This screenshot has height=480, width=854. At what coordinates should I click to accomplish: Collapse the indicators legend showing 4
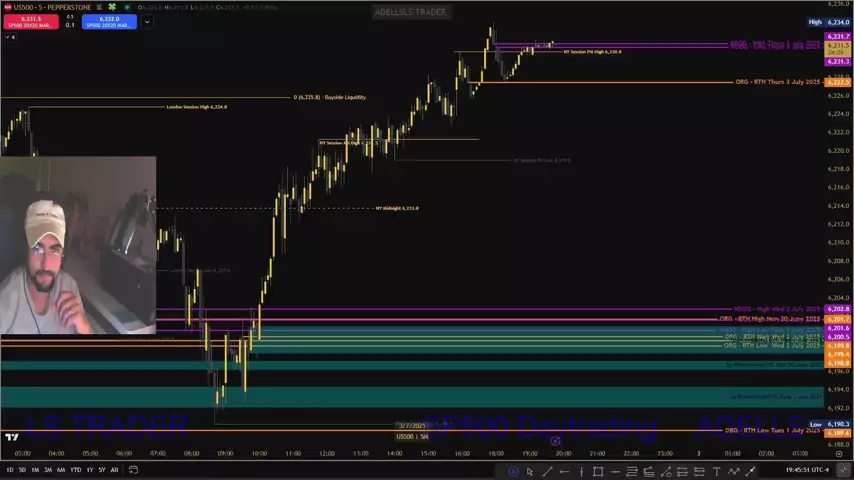coord(8,37)
